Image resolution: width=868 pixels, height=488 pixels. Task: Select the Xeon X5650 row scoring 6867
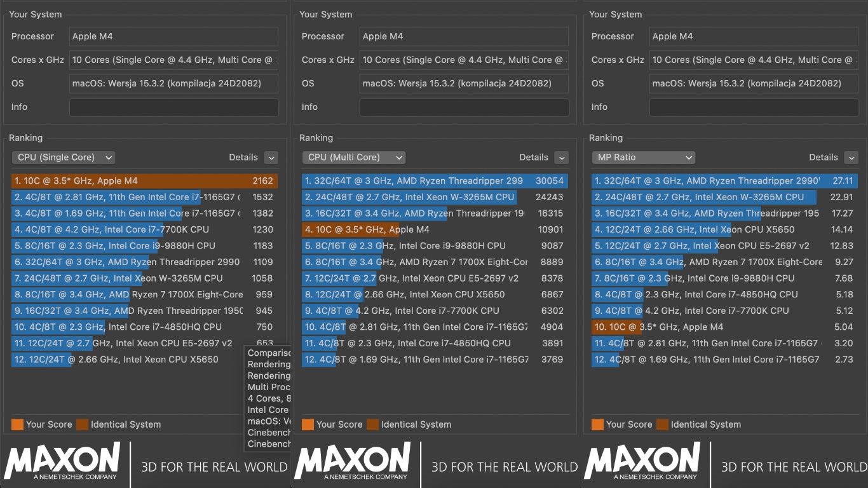(x=435, y=295)
